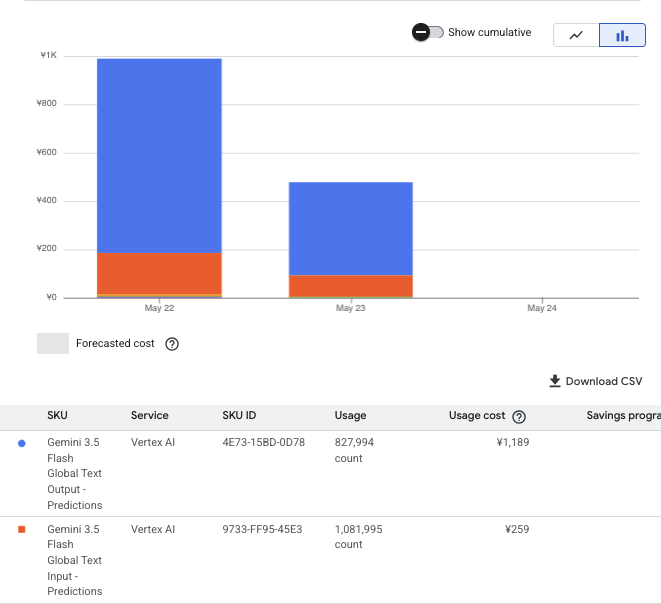Sort by Service column header
Image resolution: width=661 pixels, height=604 pixels.
click(x=150, y=416)
